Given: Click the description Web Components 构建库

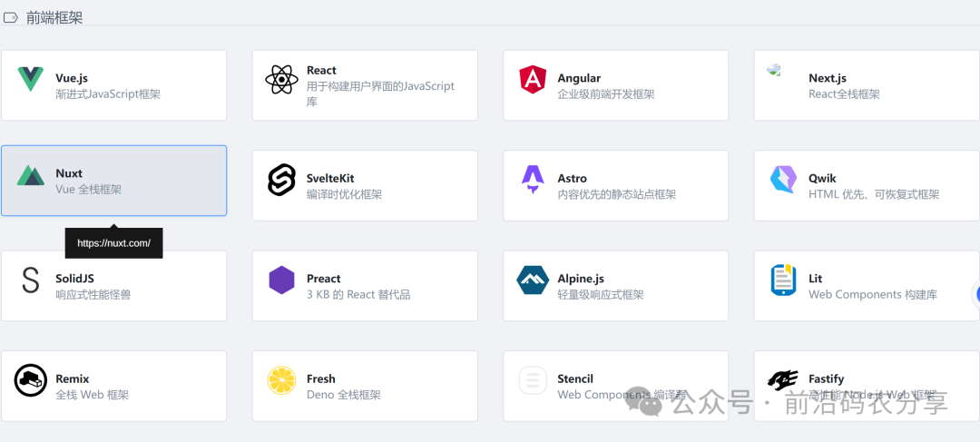Looking at the screenshot, I should coord(873,294).
